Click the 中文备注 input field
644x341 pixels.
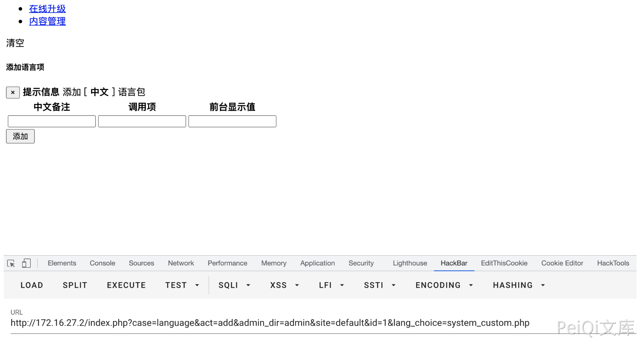click(x=52, y=121)
